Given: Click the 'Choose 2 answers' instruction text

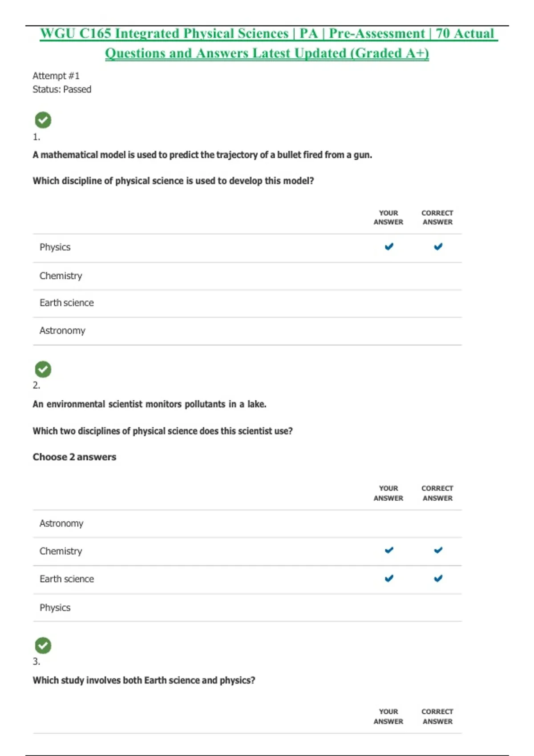Looking at the screenshot, I should point(74,457).
